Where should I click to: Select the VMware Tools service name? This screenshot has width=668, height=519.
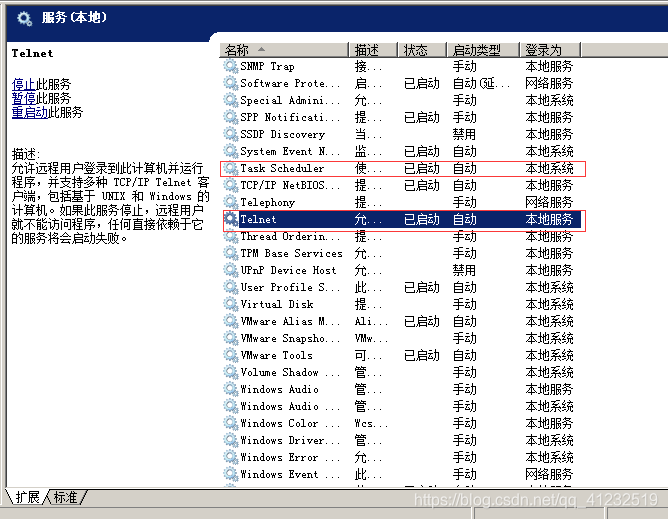coord(276,355)
